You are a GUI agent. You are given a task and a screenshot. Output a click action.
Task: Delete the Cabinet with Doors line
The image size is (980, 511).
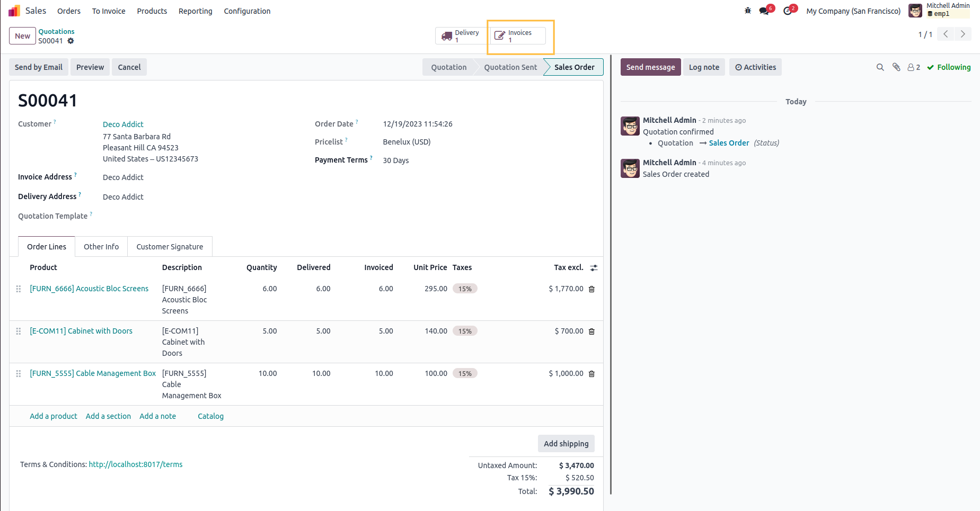pos(591,331)
